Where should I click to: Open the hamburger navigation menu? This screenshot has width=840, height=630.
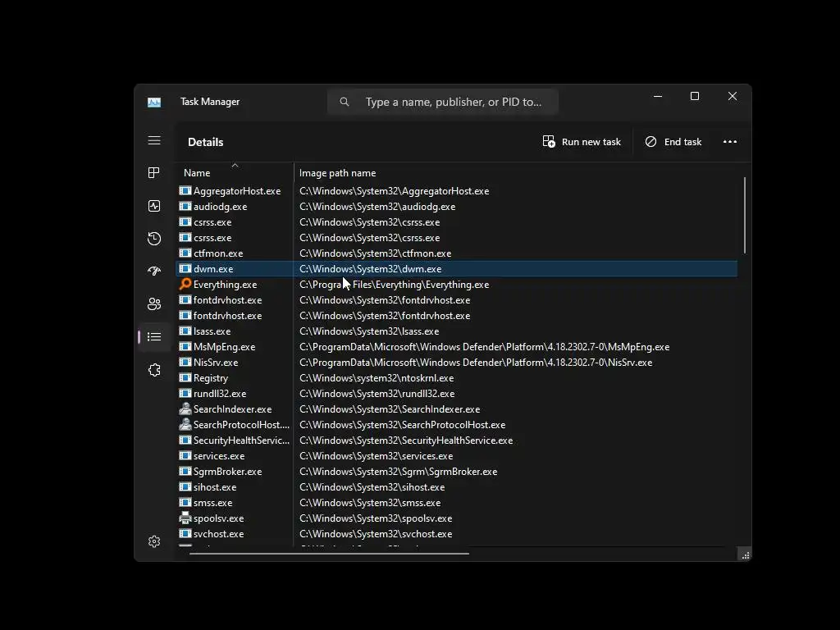(x=154, y=140)
